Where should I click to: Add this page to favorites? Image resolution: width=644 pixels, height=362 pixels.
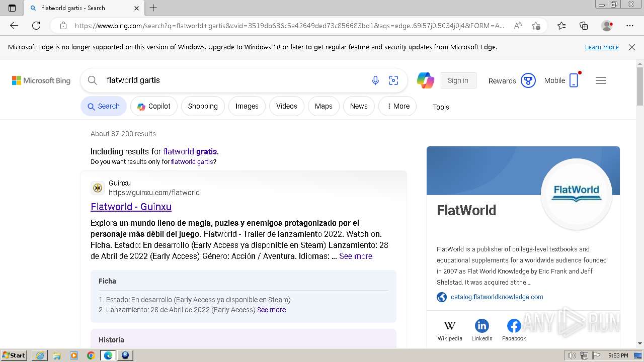(536, 26)
